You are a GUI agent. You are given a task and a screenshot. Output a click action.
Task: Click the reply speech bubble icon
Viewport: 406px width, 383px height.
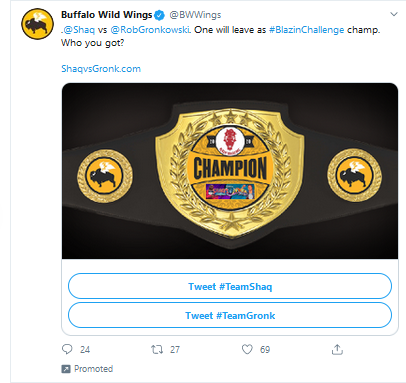(x=67, y=349)
